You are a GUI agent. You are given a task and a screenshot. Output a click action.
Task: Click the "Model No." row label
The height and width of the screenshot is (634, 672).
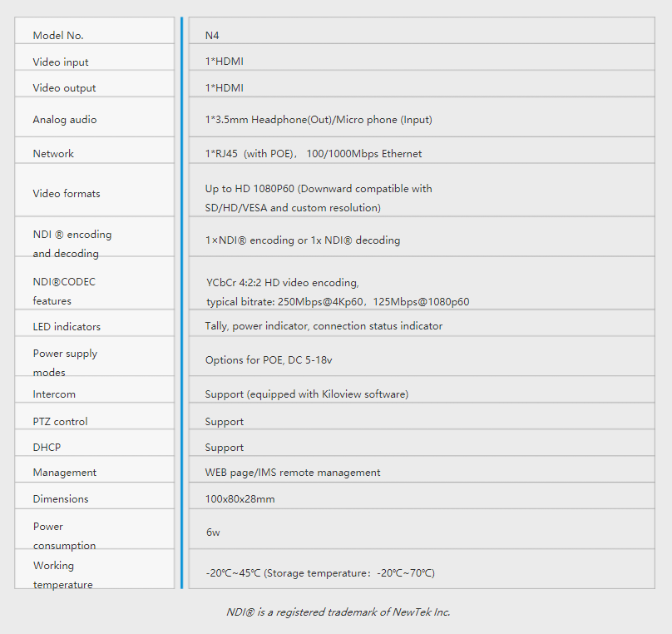click(x=58, y=35)
